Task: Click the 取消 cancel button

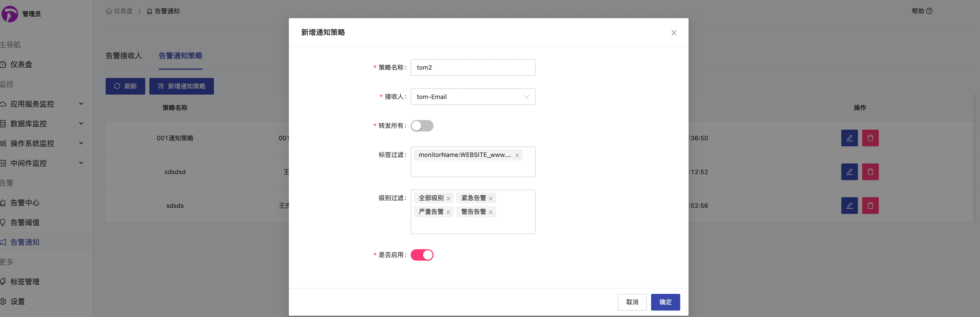Action: pos(632,302)
